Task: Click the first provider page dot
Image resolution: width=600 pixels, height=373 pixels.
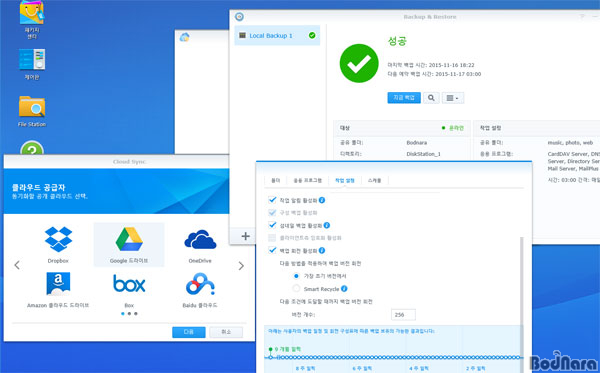Action: [122, 314]
